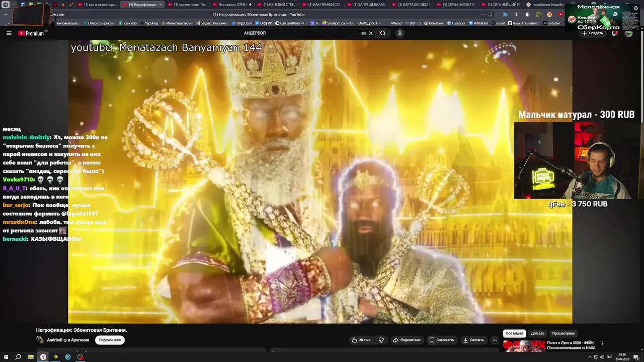
Task: Open the YouTube account avatar menu
Action: point(628,33)
